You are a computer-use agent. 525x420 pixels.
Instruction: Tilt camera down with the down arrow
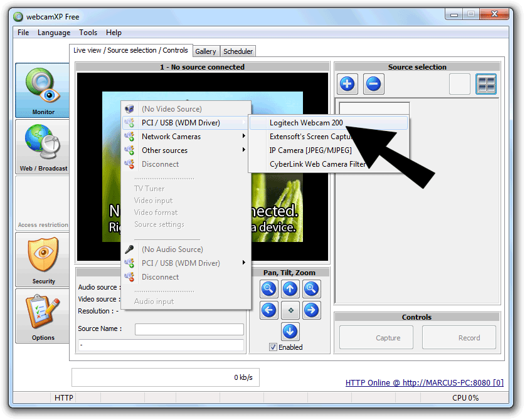click(290, 332)
